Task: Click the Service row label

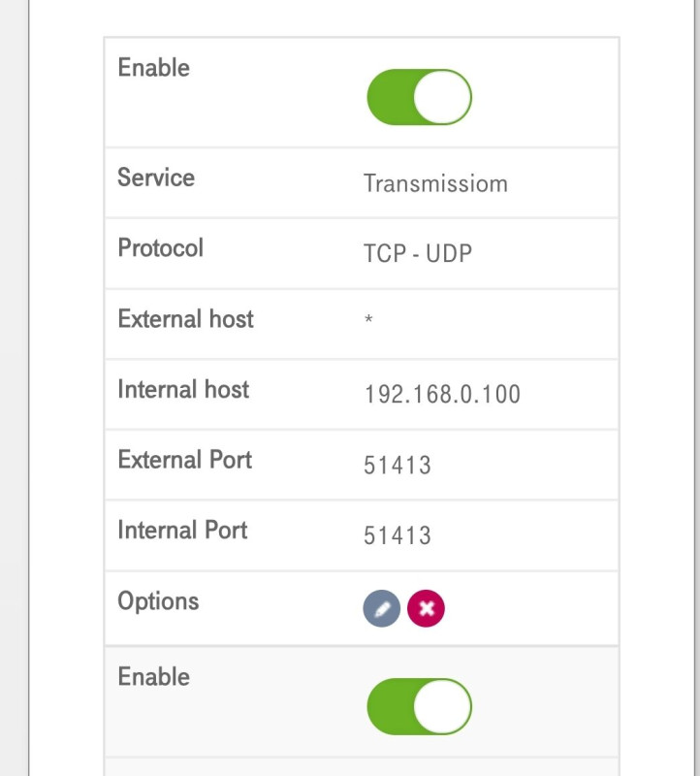Action: pos(156,178)
